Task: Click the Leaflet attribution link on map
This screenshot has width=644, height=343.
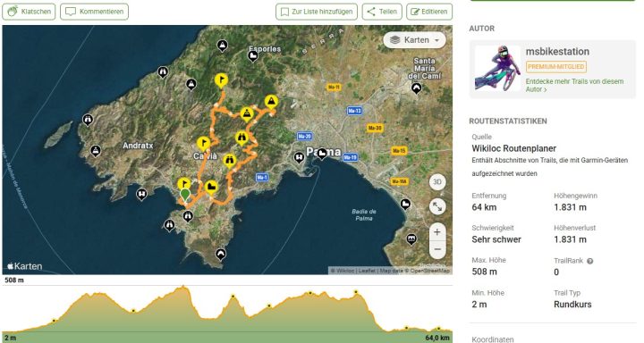Action: click(367, 271)
